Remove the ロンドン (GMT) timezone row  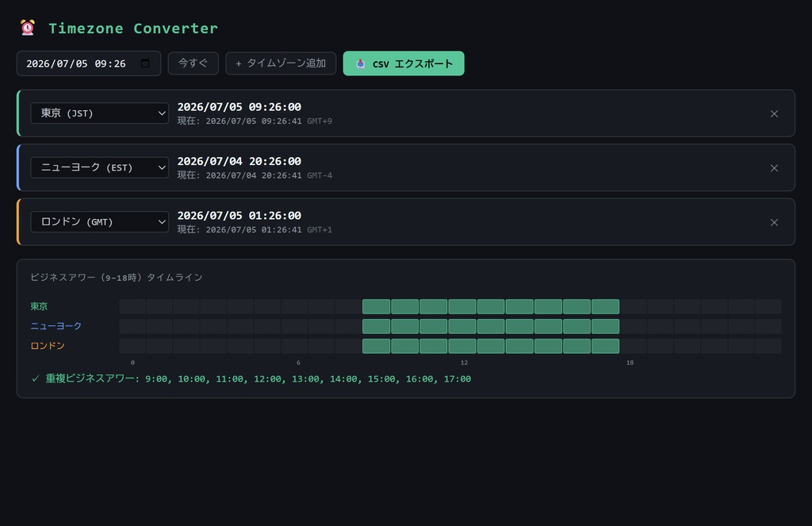[x=774, y=222]
